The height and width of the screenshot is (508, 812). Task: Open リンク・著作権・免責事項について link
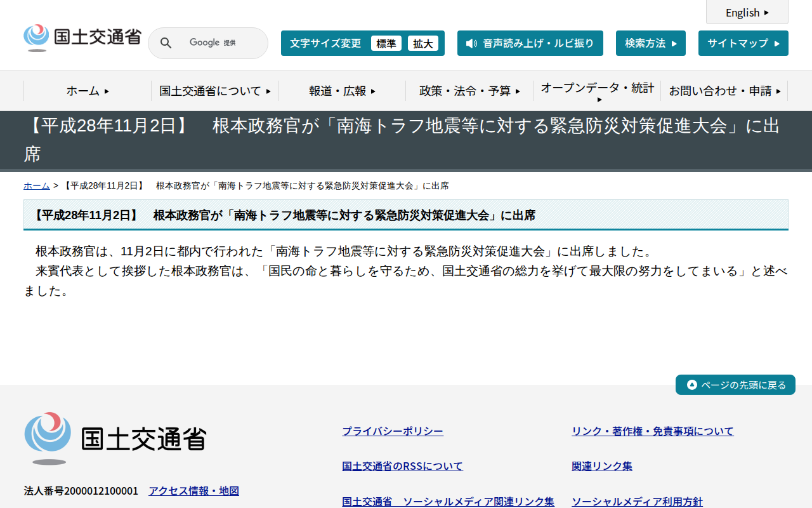click(653, 431)
